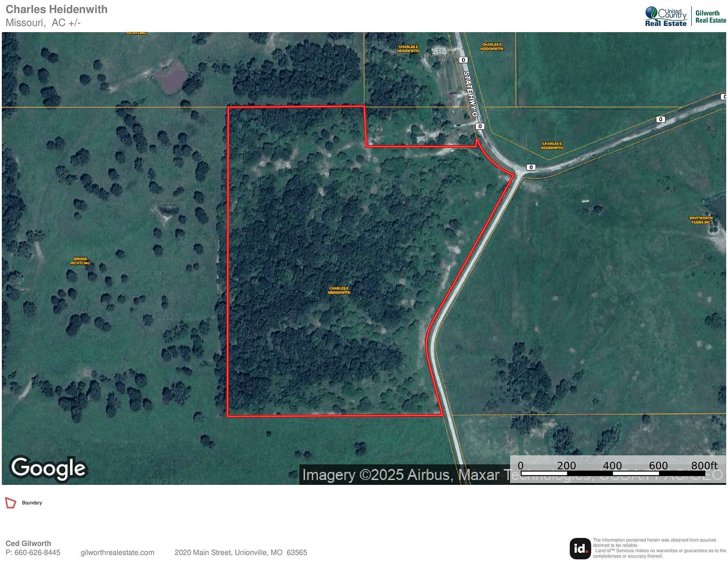728x562 pixels.
Task: Click the 0 shield along the upper diagonal road
Action: pos(661,119)
